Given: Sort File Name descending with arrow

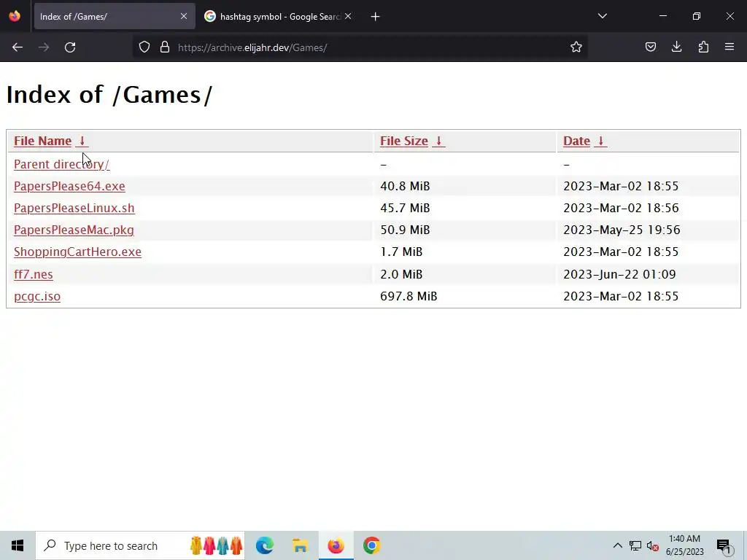Looking at the screenshot, I should (82, 141).
